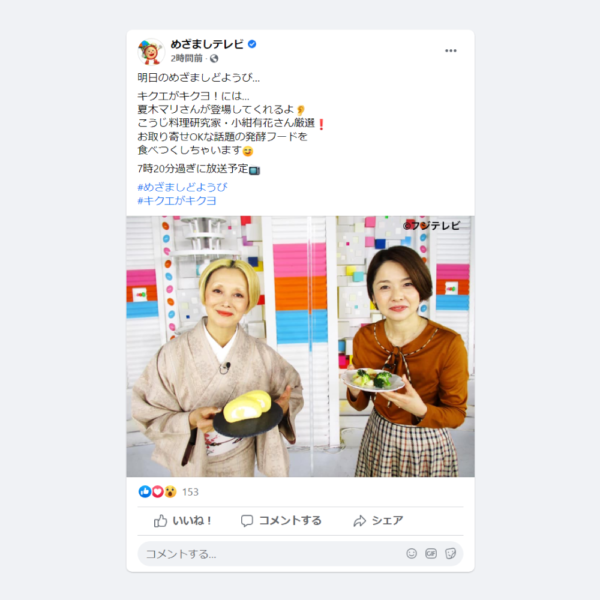Open the めざましテレビ page name link
600x600 pixels.
(x=207, y=44)
